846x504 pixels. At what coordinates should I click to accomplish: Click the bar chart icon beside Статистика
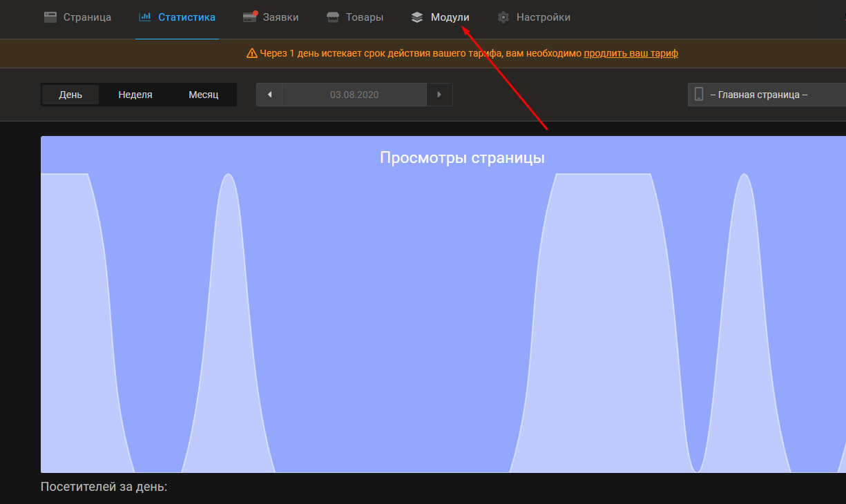(145, 17)
